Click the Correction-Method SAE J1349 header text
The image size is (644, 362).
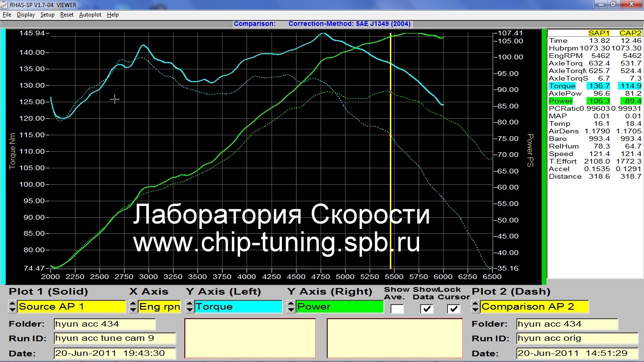pos(350,24)
